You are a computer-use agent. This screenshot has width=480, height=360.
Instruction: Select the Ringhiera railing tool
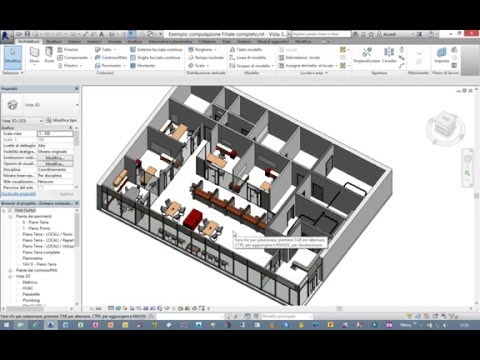tap(200, 50)
